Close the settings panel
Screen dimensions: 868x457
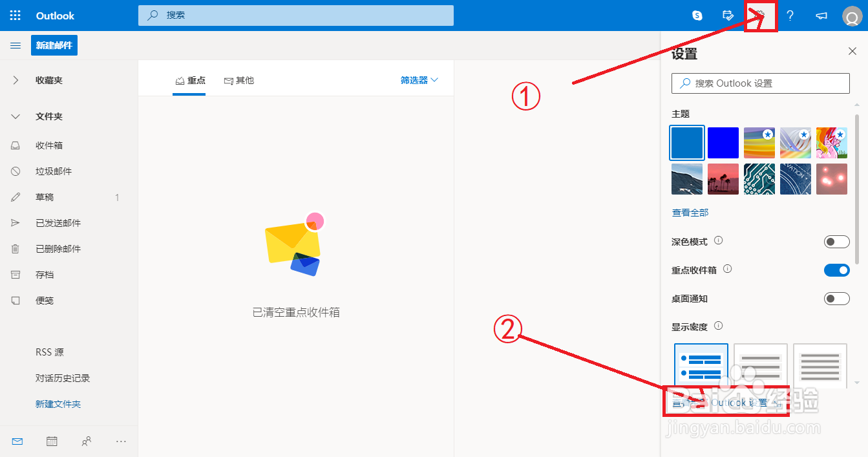(852, 51)
